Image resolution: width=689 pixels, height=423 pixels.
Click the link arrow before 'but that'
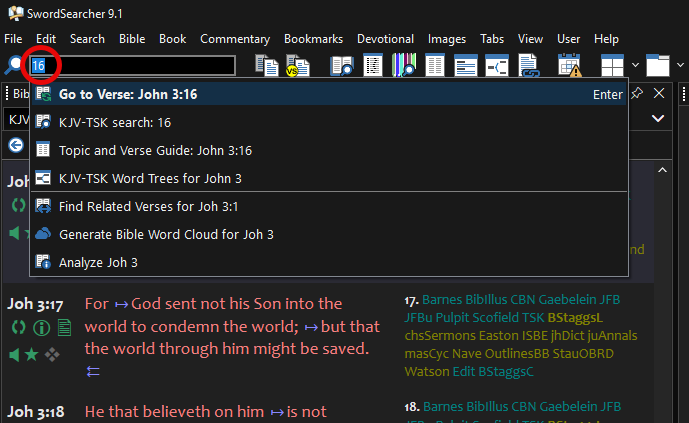[x=311, y=327]
